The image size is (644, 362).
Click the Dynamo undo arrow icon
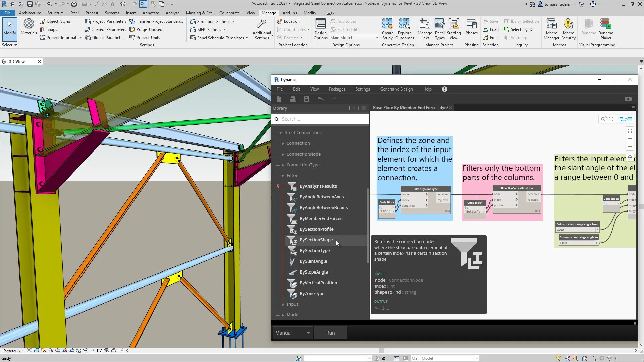coord(320,99)
